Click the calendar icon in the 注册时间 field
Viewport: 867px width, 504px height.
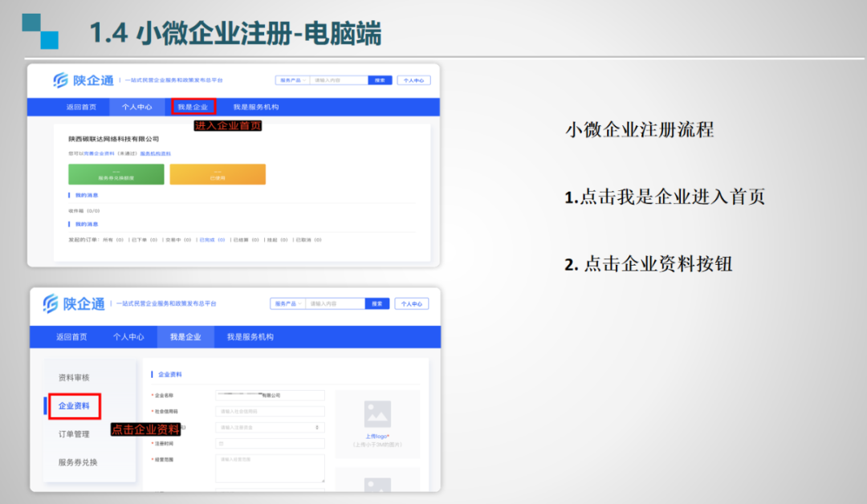(x=222, y=443)
